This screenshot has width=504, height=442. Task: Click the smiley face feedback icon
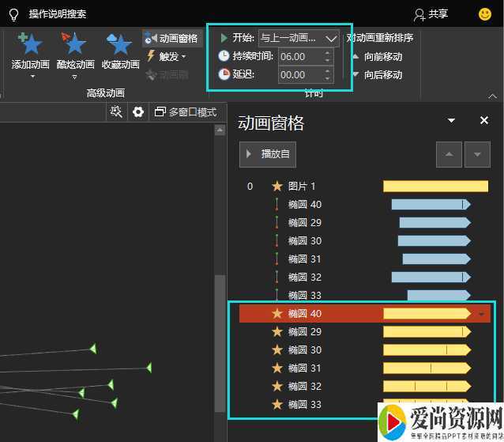point(485,13)
